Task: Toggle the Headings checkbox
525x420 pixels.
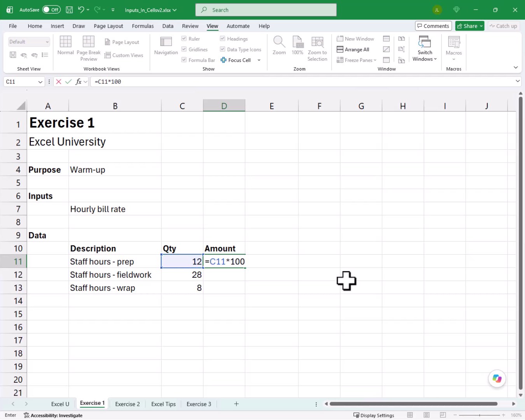Action: 222,38
